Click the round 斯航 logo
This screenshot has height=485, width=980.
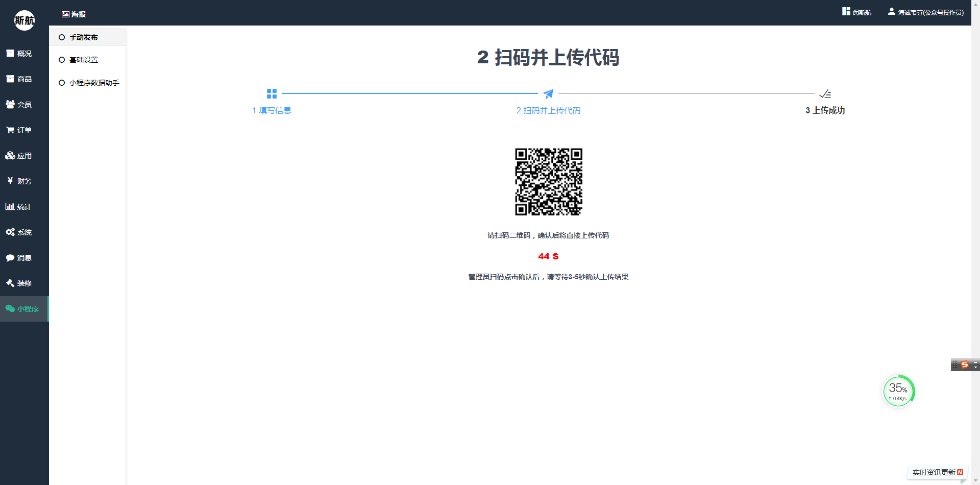click(x=24, y=20)
